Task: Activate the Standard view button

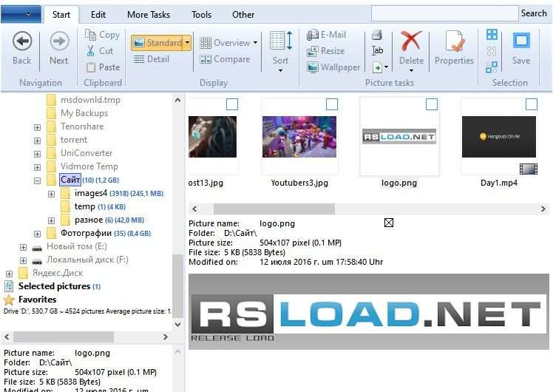Action: [x=157, y=43]
